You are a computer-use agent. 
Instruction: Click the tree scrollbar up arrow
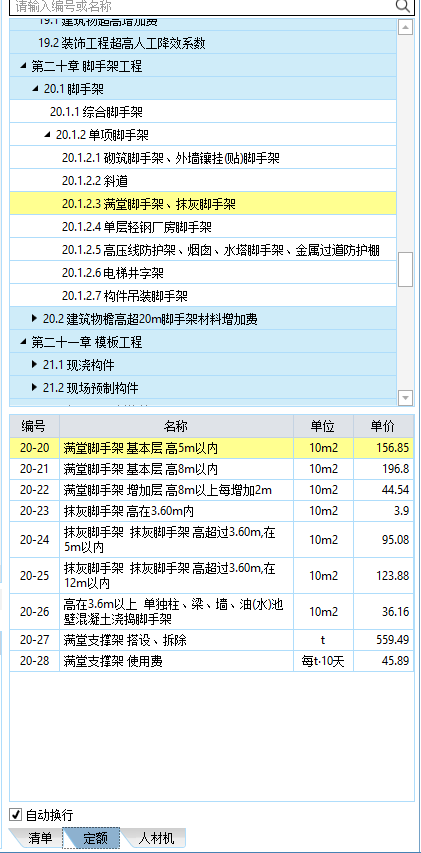click(x=405, y=27)
